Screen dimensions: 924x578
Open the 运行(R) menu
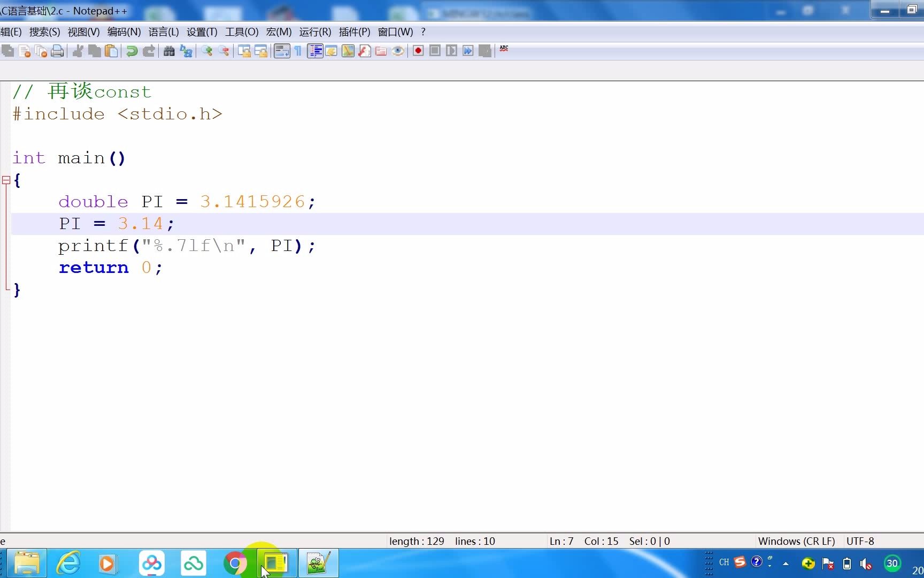(315, 32)
